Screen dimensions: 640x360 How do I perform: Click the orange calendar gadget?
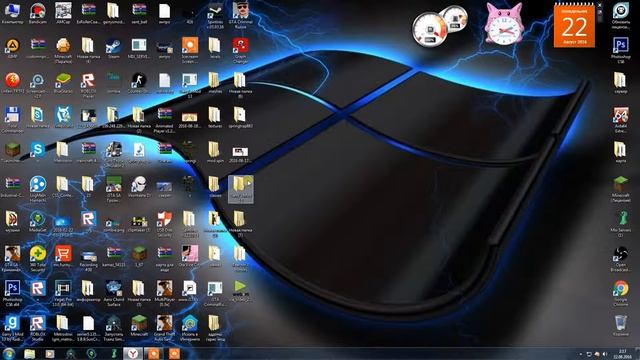(x=574, y=26)
